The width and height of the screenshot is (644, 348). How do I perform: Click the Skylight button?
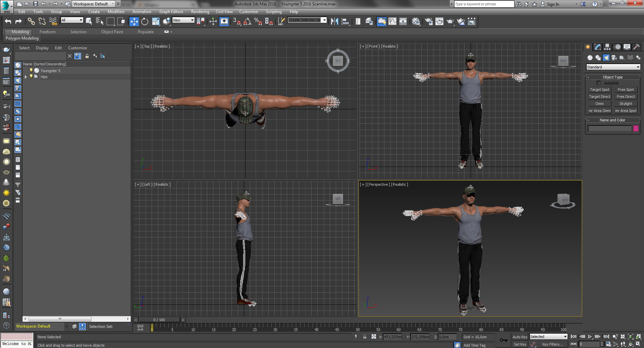[626, 104]
